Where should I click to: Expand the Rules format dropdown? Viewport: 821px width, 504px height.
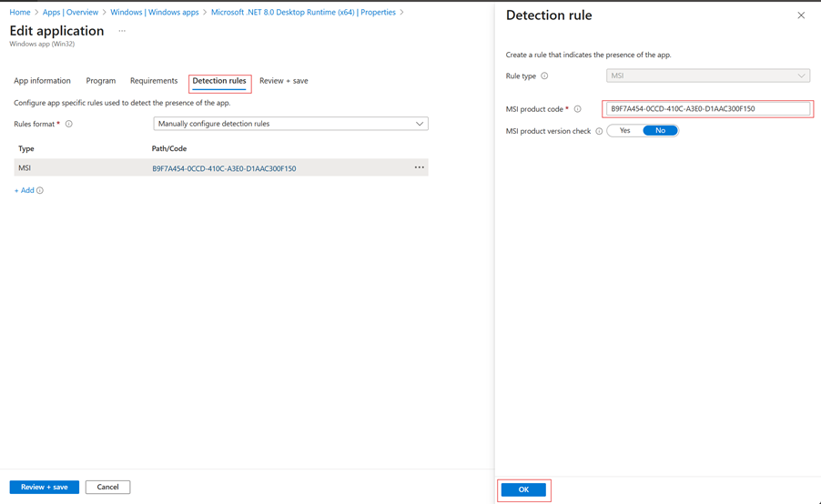point(290,124)
